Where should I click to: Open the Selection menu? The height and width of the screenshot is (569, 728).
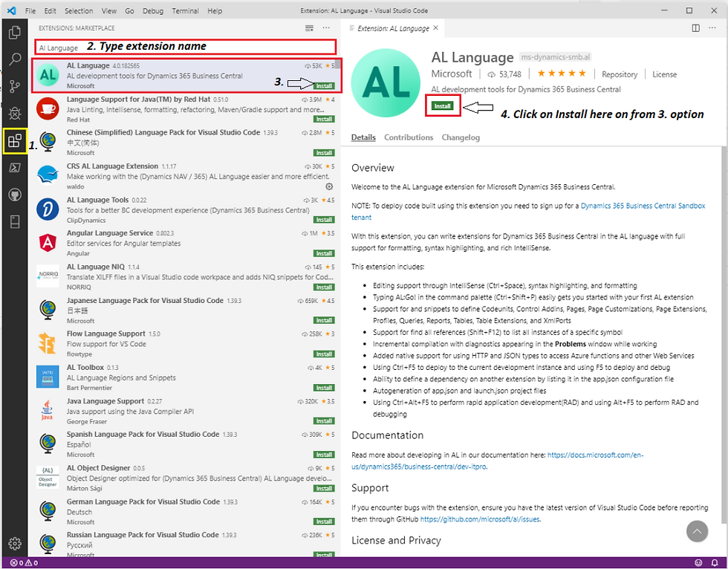[79, 10]
